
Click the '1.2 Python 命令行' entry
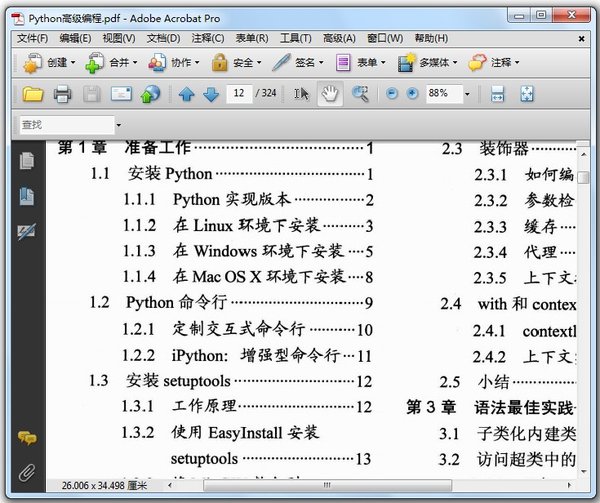click(x=231, y=303)
